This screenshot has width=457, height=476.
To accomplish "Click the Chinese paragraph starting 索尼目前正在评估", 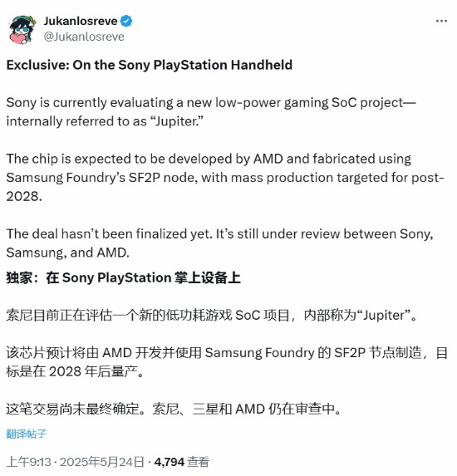I will (x=211, y=315).
